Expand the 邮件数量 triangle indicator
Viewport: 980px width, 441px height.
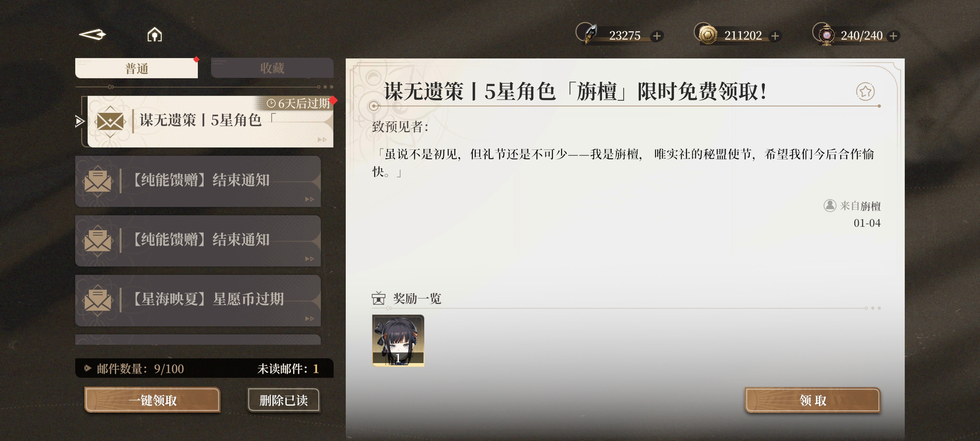tap(88, 368)
